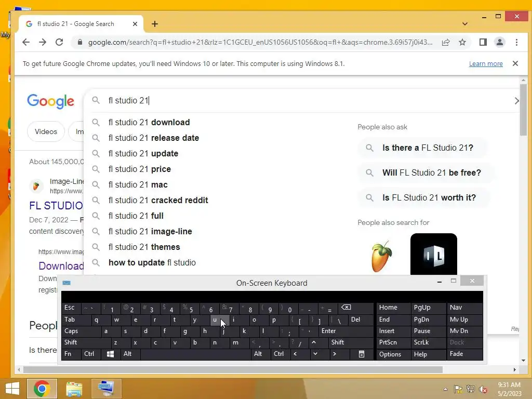Viewport: 532px width, 399px height.
Task: Toggle the left Ctrl key
Action: 91,354
